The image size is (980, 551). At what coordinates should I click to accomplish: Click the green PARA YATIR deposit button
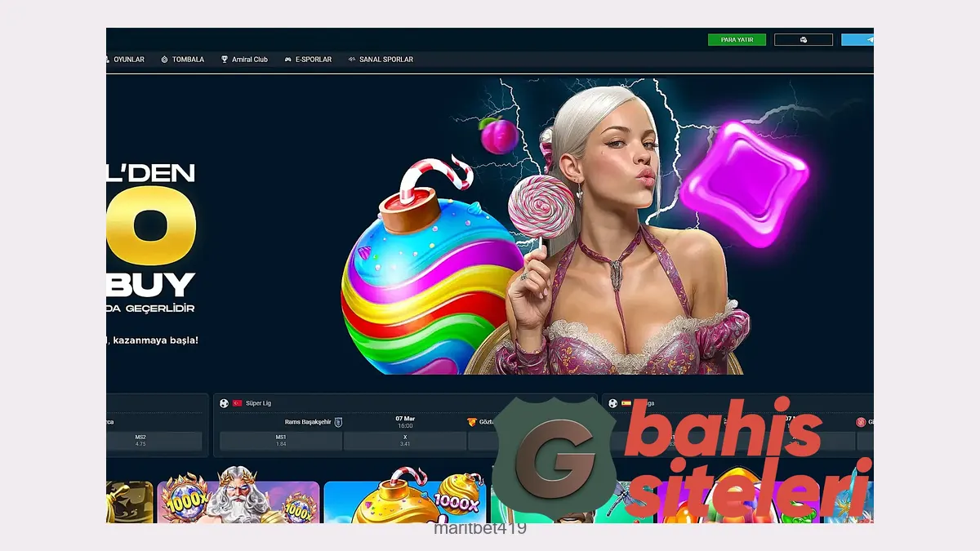click(737, 39)
